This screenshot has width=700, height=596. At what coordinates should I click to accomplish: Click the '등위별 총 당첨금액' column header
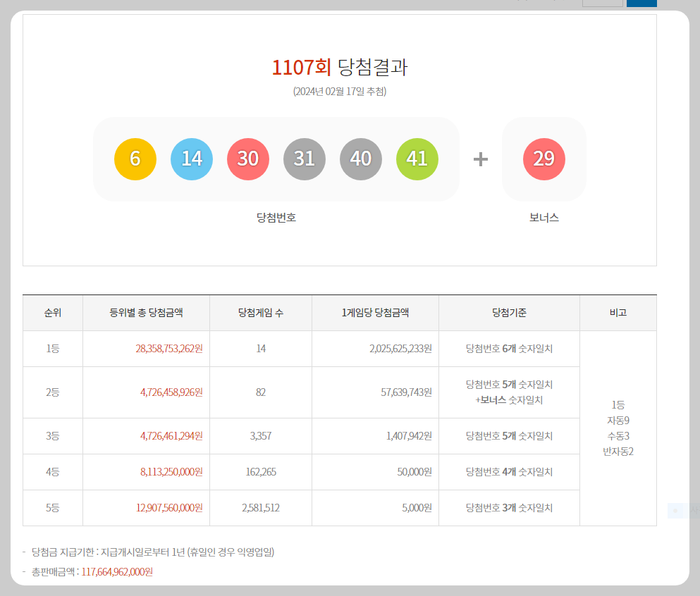click(x=147, y=313)
